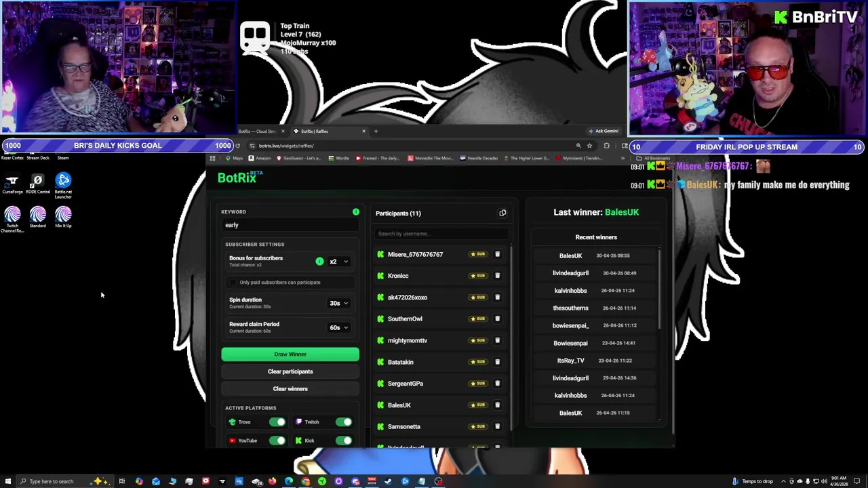This screenshot has height=488, width=868.
Task: Open the GeoGuessr bookmark
Action: click(299, 159)
